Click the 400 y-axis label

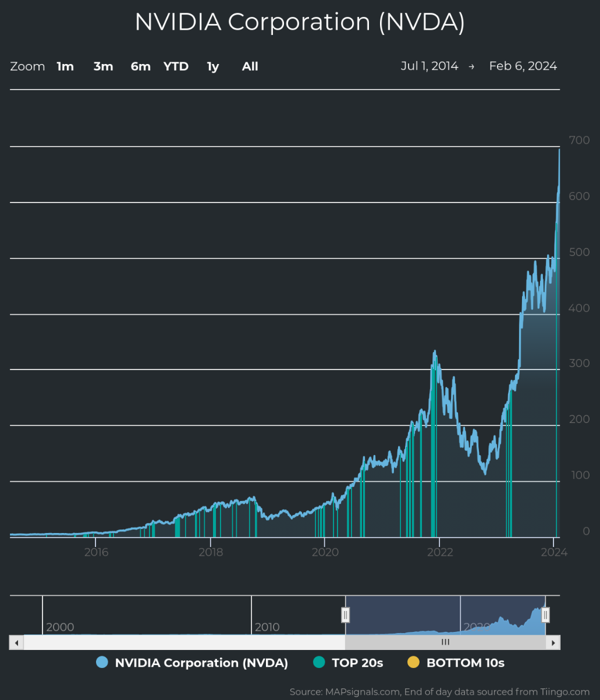[x=579, y=308]
